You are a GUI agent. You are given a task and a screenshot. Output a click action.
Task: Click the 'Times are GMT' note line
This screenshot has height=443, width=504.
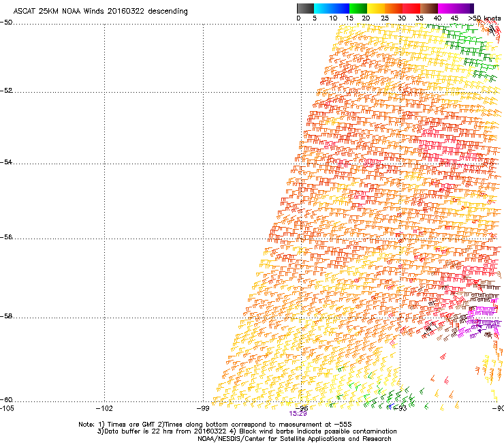click(x=215, y=425)
